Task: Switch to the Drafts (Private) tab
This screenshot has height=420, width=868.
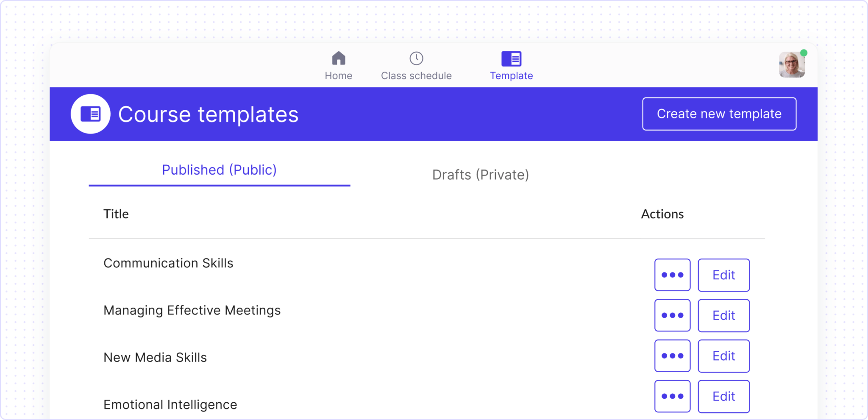Action: pos(480,174)
